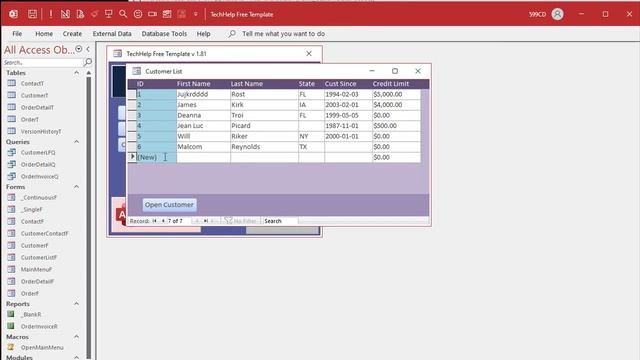Expand the Modules group chevron
This screenshot has height=360, width=640.
76,357
